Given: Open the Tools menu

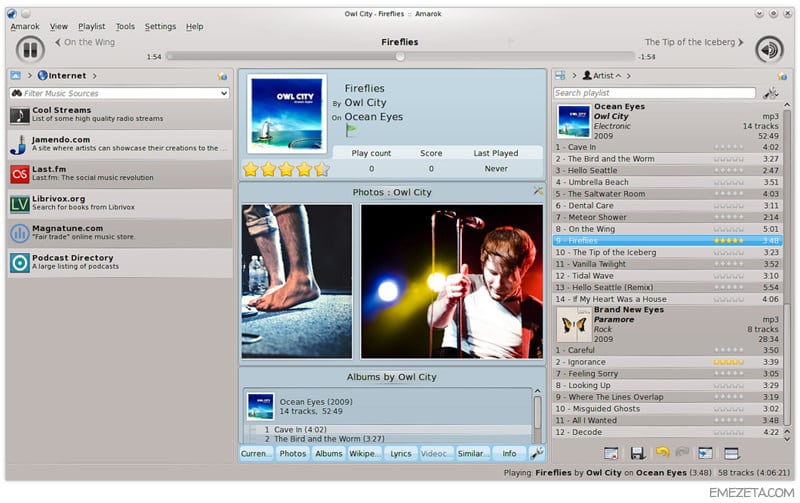Looking at the screenshot, I should tap(125, 27).
